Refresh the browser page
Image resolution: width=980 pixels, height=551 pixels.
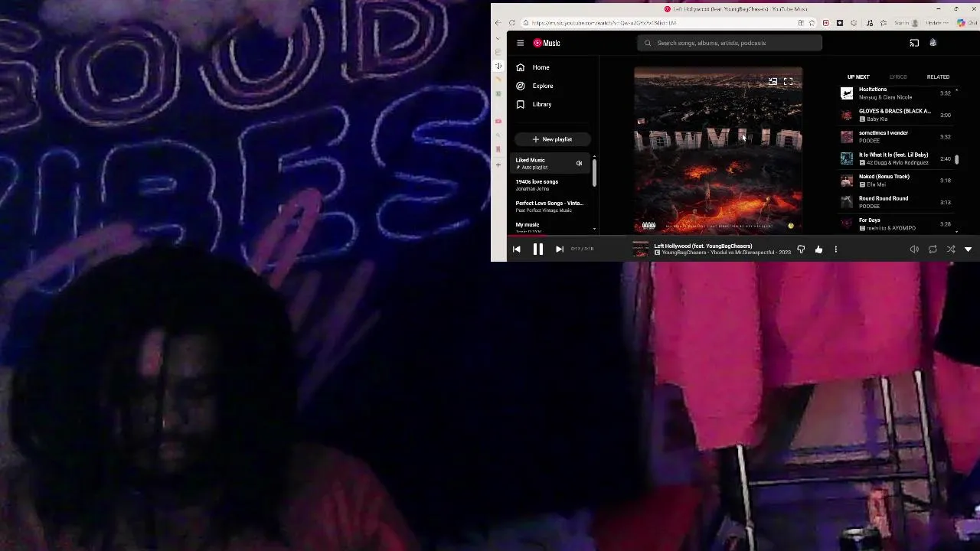point(511,23)
